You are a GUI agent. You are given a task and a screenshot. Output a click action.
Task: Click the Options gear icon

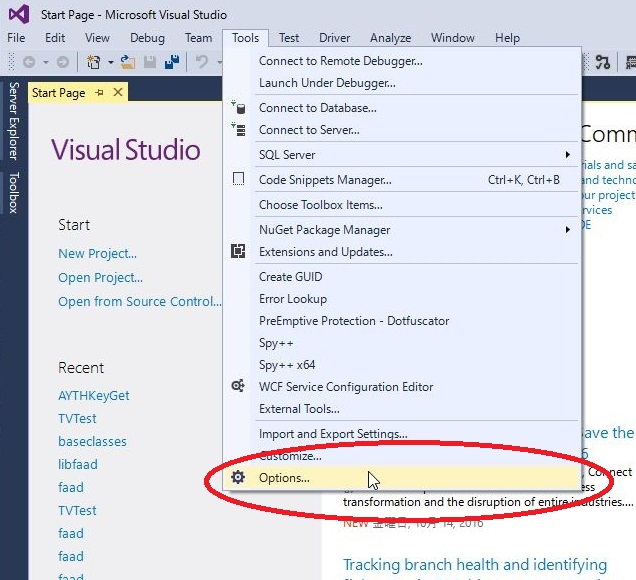[x=238, y=477]
